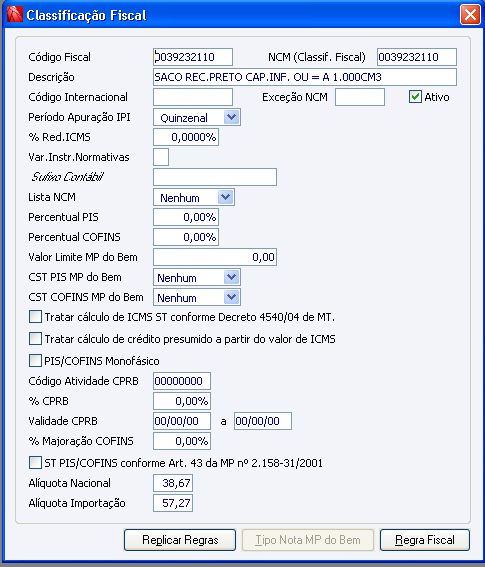
Task: Check ST PIS/COFINS conforme Art. 43 option
Action: 35,463
